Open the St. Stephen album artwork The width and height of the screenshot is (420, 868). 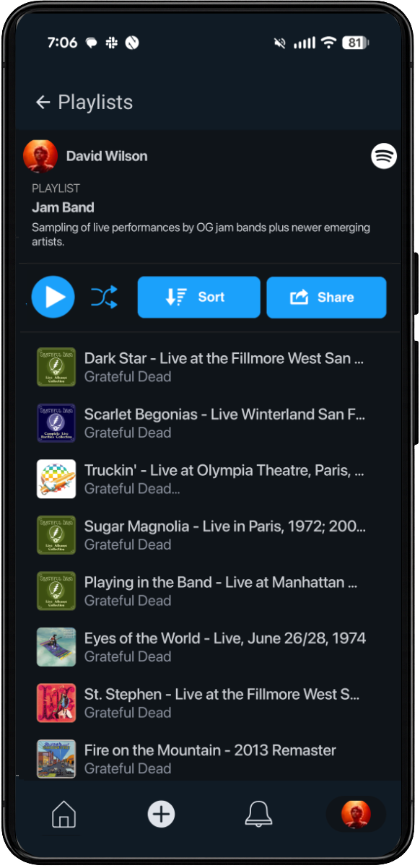56,703
